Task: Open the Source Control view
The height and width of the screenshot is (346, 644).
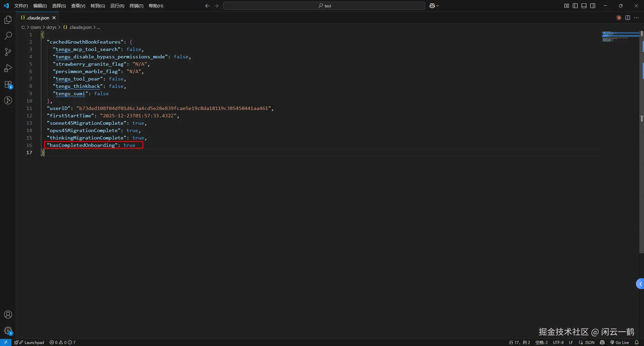Action: point(8,52)
